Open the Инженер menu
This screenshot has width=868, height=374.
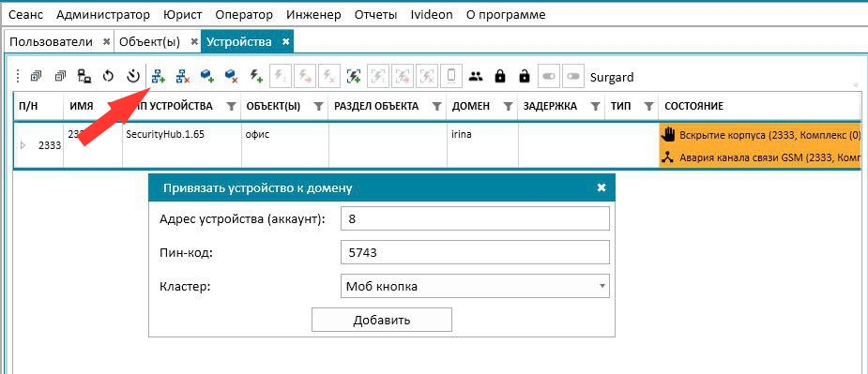(313, 15)
